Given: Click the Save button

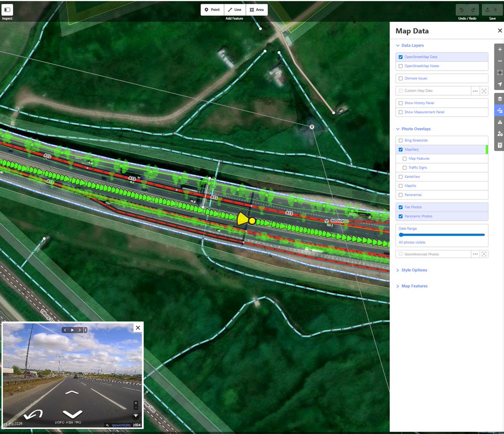Looking at the screenshot, I should 492,10.
